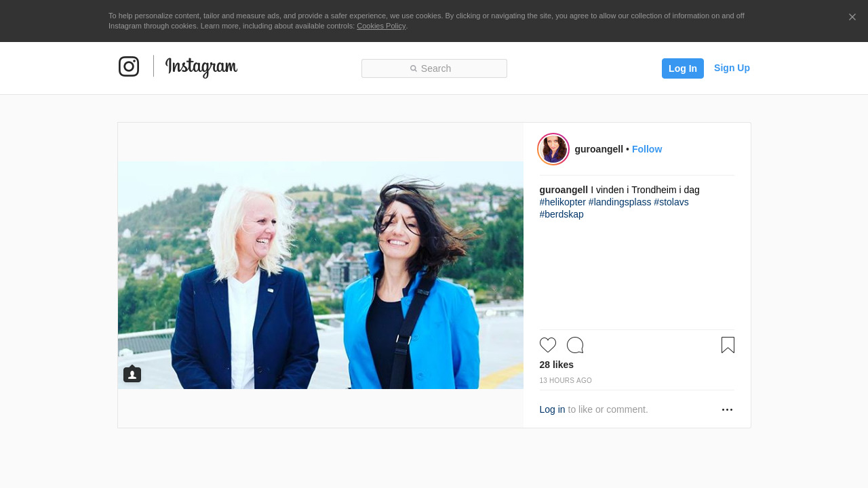Click the post photo of two women

(x=321, y=275)
